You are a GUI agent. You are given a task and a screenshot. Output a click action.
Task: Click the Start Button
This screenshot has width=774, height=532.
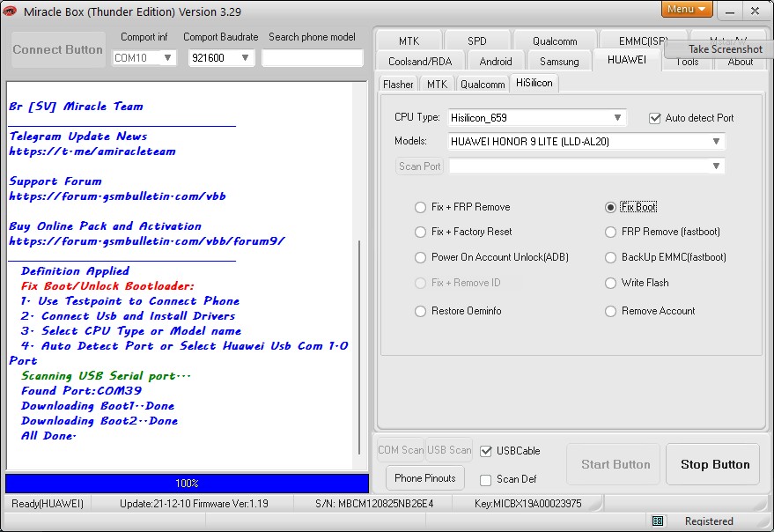[x=615, y=464]
